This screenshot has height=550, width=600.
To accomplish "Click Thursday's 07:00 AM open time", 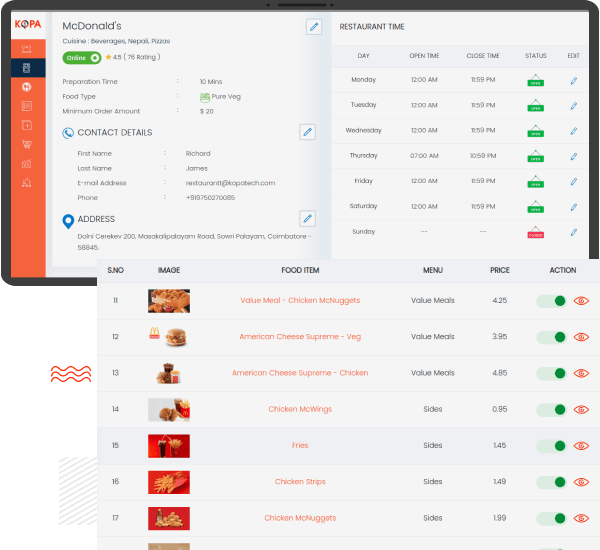I will pyautogui.click(x=424, y=156).
